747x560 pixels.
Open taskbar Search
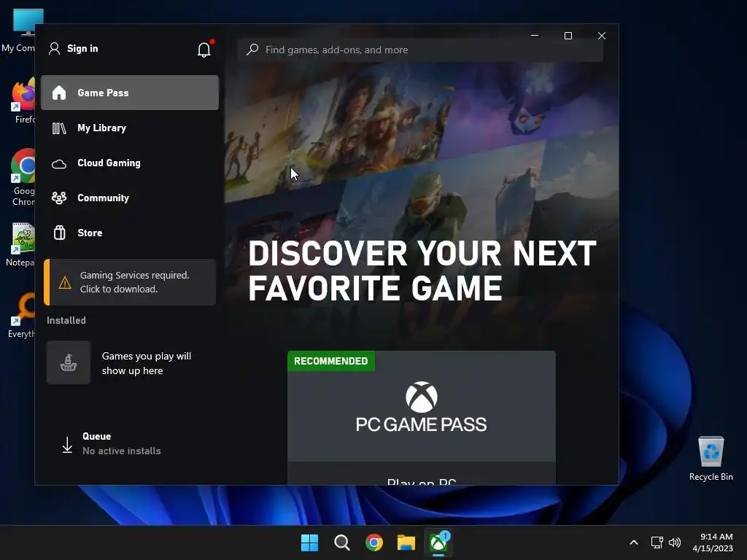point(342,542)
